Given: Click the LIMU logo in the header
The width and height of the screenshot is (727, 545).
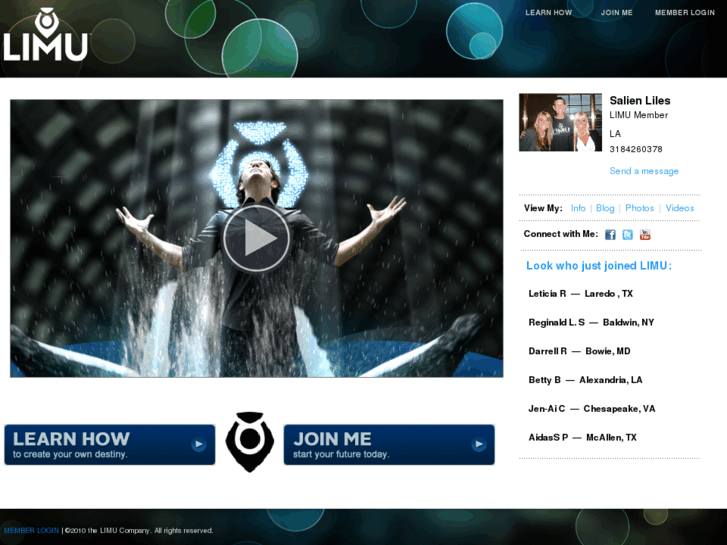Looking at the screenshot, I should 45,34.
